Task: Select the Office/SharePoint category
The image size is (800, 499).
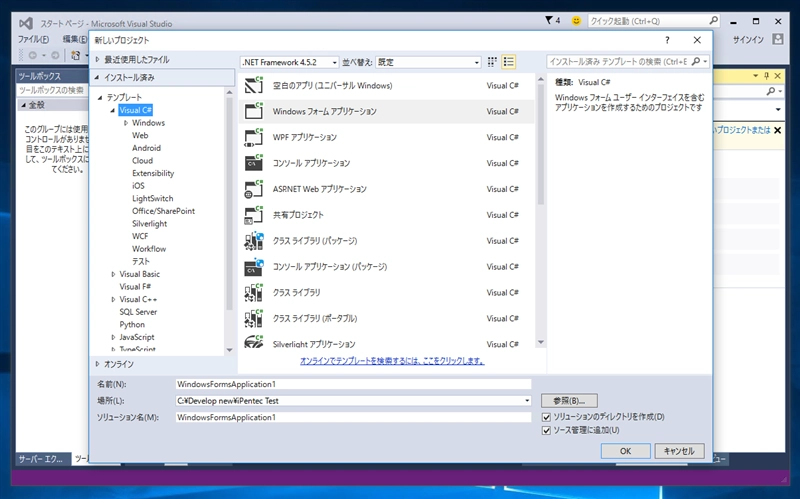Action: [x=163, y=211]
